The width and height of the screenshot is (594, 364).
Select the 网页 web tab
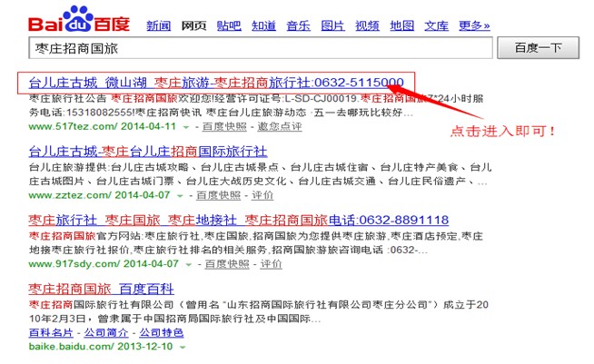tap(193, 25)
